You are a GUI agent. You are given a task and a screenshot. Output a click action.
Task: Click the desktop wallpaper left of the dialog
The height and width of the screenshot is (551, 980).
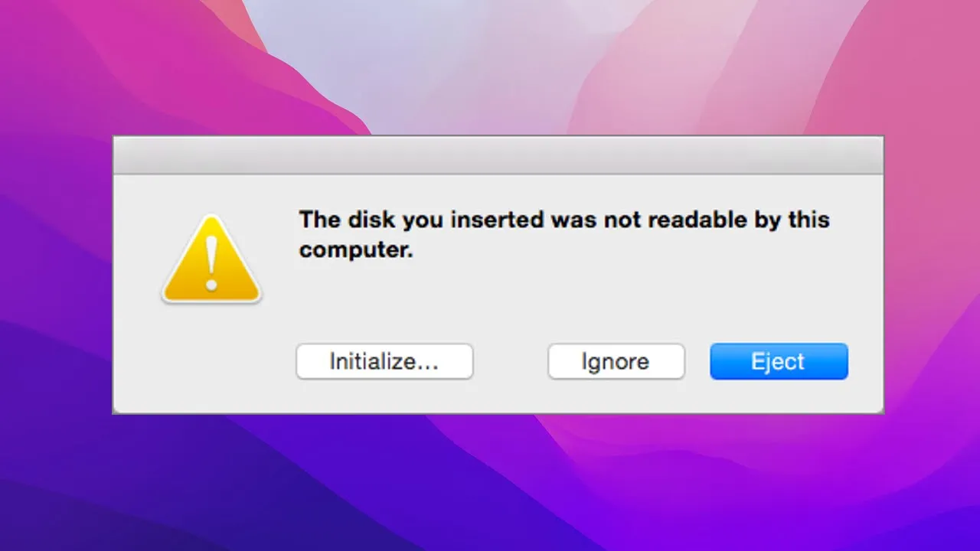tap(55, 275)
